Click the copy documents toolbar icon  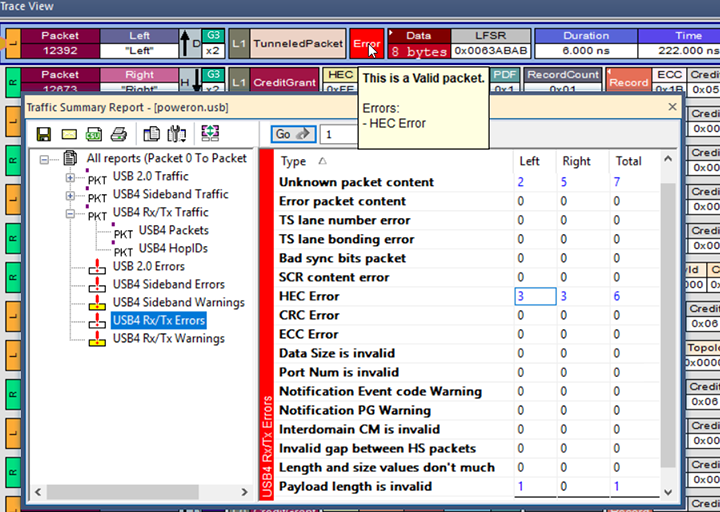click(151, 134)
